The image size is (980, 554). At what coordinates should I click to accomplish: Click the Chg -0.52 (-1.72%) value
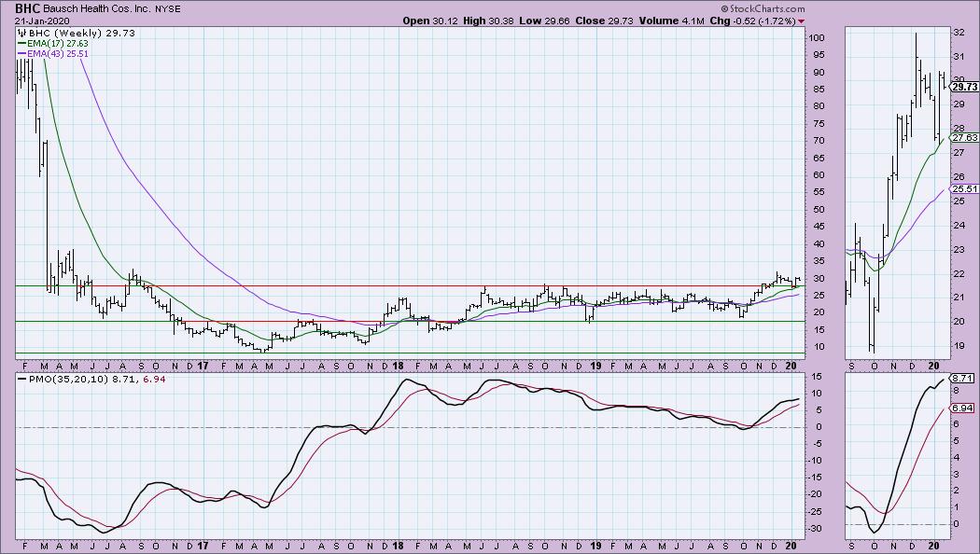click(x=752, y=21)
